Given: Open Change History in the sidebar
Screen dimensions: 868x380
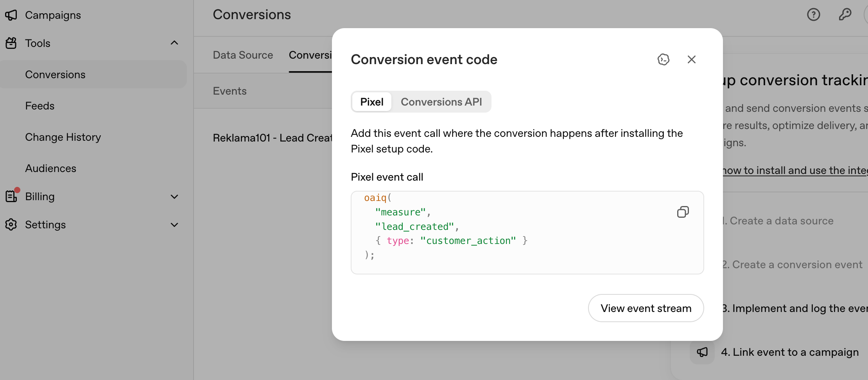Looking at the screenshot, I should (x=63, y=137).
